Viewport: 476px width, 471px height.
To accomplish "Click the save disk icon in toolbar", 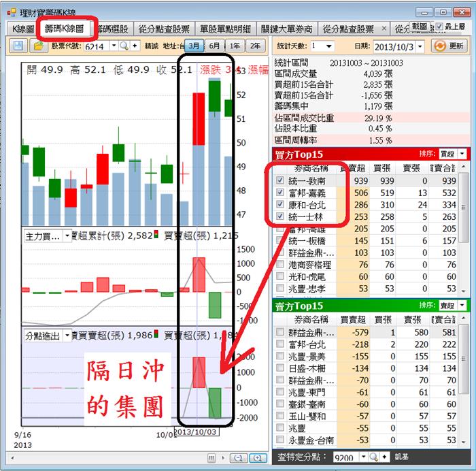I will click(18, 46).
